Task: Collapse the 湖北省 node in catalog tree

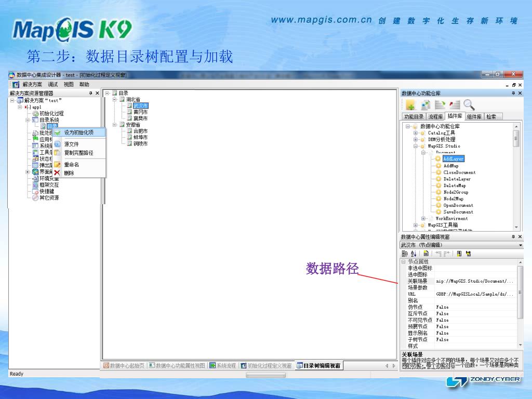Action: coord(115,99)
